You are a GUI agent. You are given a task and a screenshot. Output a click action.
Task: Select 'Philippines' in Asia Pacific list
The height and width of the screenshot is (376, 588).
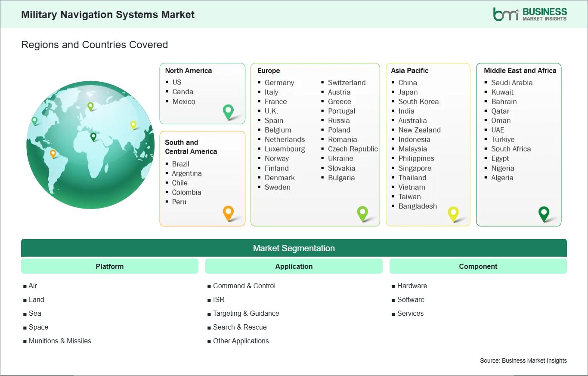[416, 158]
